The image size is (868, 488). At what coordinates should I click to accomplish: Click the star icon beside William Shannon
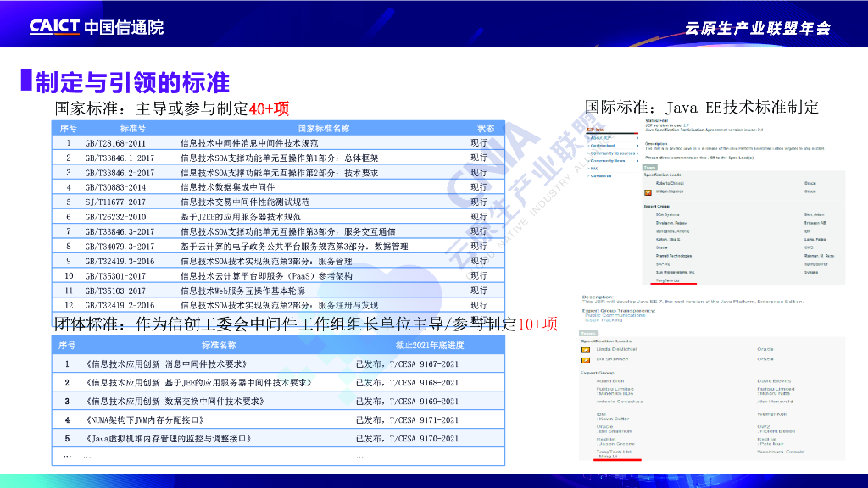tap(648, 192)
